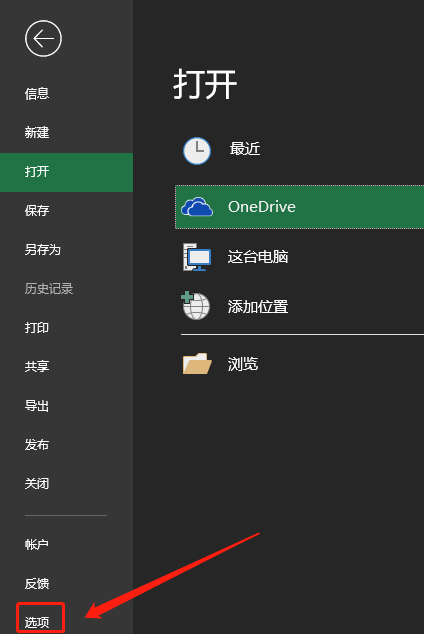Viewport: 424px width, 634px height.
Task: Click 保存 in the backstage menu
Action: pos(37,211)
